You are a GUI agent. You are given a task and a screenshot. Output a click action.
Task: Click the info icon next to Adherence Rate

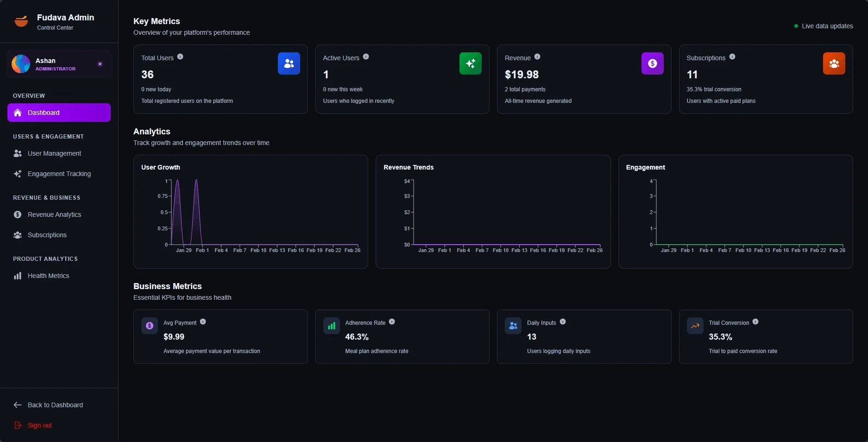point(392,322)
